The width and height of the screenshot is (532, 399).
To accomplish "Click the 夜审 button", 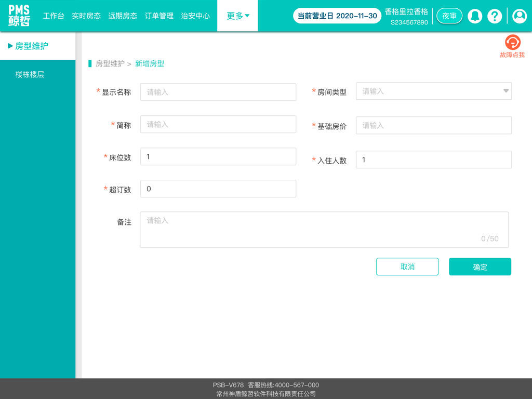I will coord(449,16).
